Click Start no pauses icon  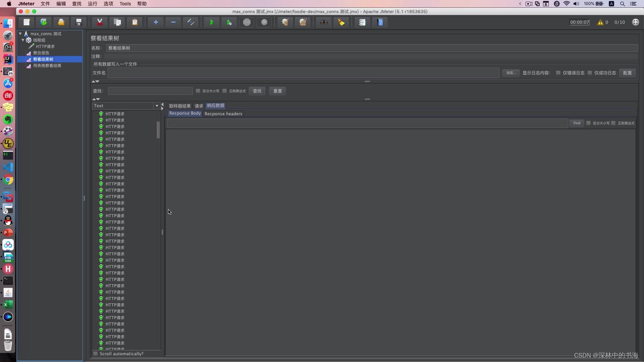229,22
